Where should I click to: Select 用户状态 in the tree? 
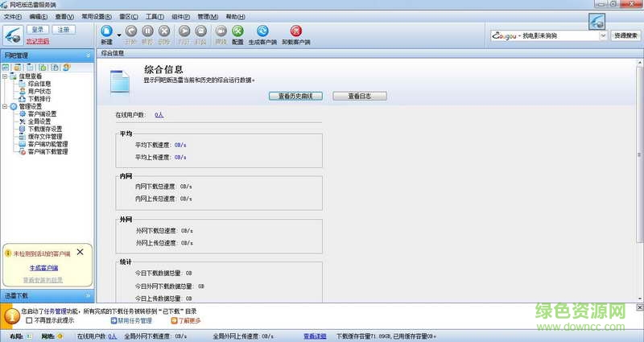(x=39, y=91)
